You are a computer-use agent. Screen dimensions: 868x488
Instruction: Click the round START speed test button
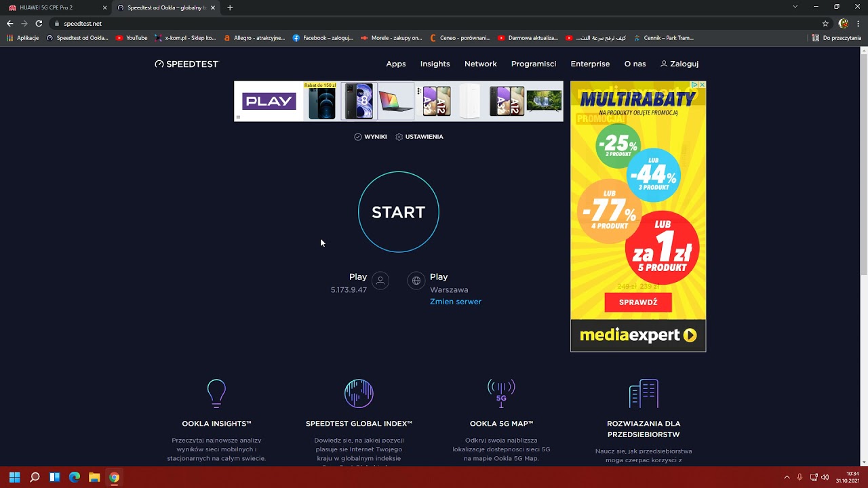pos(399,212)
